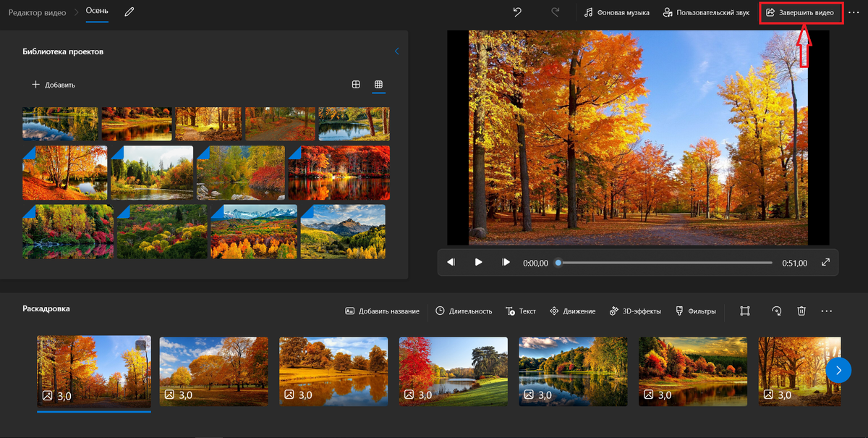Click Добавить to add media
This screenshot has width=868, height=438.
pyautogui.click(x=54, y=85)
